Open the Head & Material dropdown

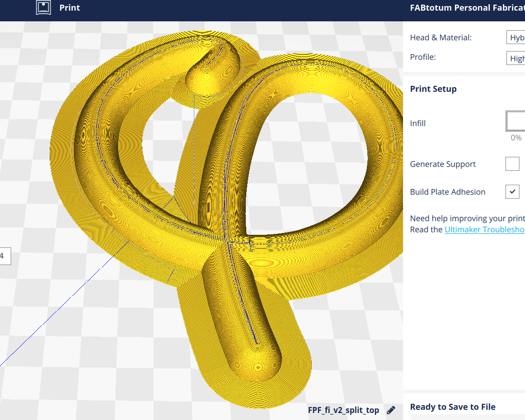tap(516, 38)
